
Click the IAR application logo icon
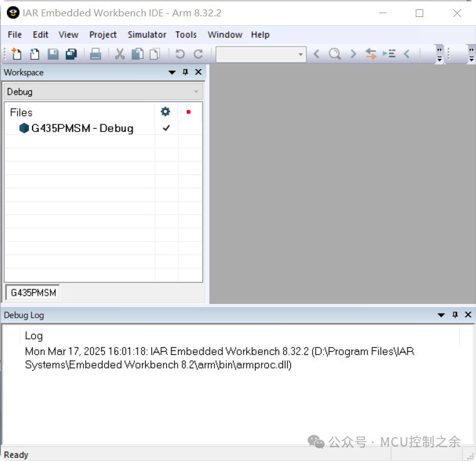(13, 13)
